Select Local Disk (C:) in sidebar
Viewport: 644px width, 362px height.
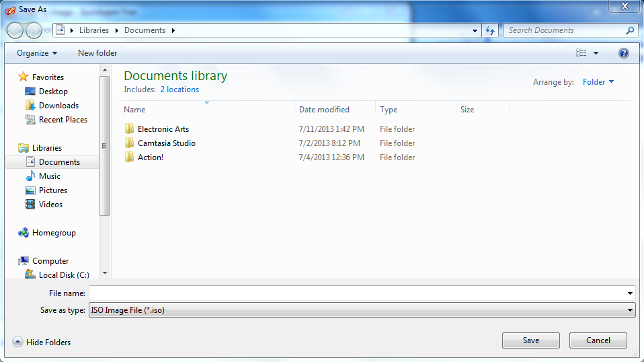coord(63,275)
